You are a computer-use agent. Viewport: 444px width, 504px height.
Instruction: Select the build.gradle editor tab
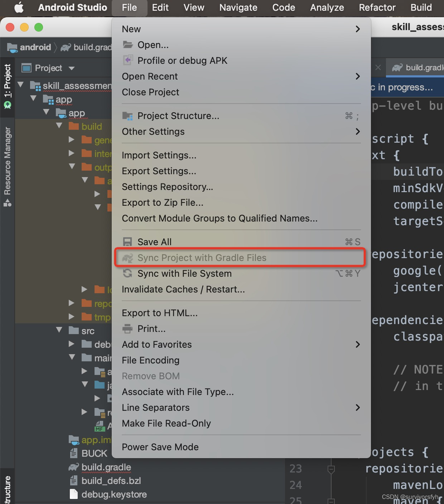415,67
